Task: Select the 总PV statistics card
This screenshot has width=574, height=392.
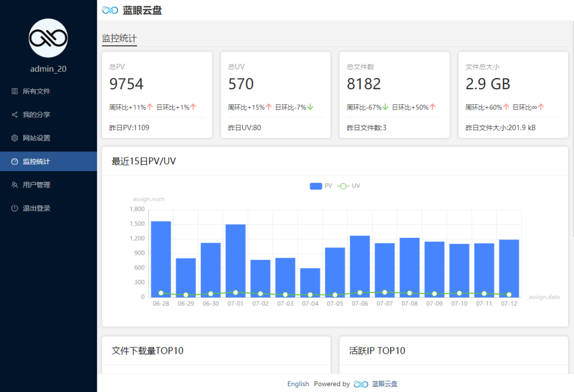Action: coord(157,95)
